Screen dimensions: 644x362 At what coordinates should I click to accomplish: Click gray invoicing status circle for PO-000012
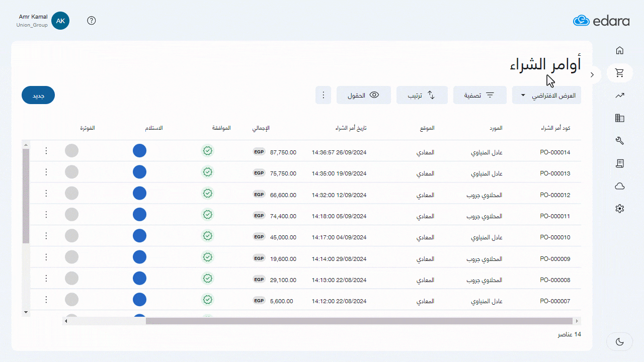coord(72,193)
